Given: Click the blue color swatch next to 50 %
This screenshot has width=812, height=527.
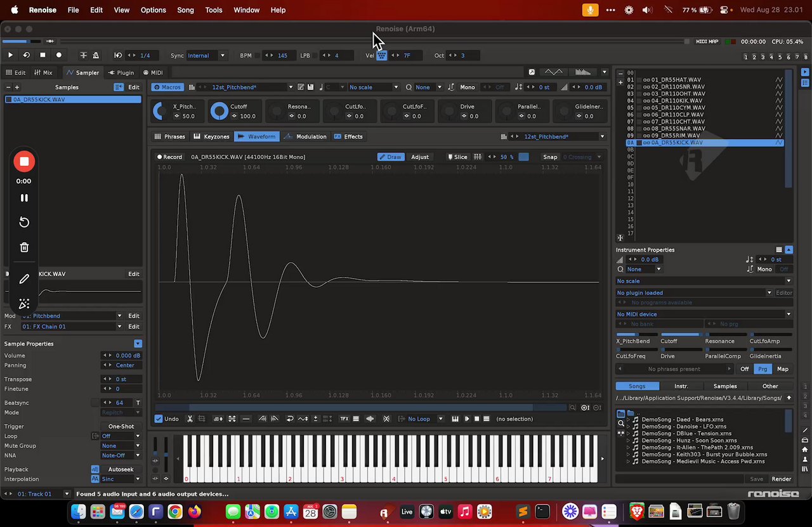Looking at the screenshot, I should 523,157.
